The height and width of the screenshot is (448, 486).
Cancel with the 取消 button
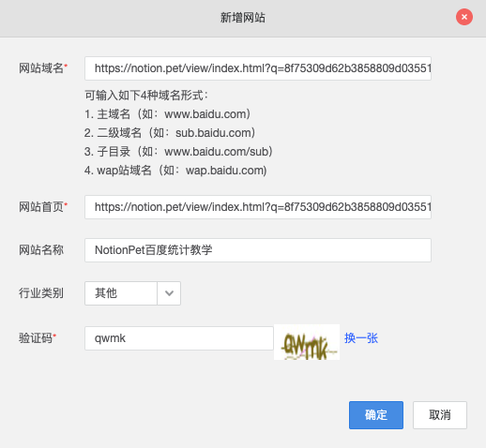pyautogui.click(x=440, y=415)
